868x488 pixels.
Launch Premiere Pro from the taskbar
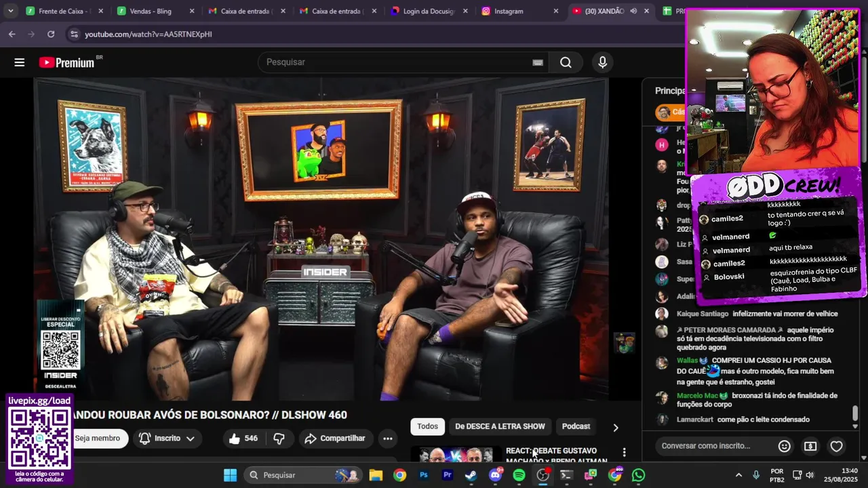pos(448,475)
